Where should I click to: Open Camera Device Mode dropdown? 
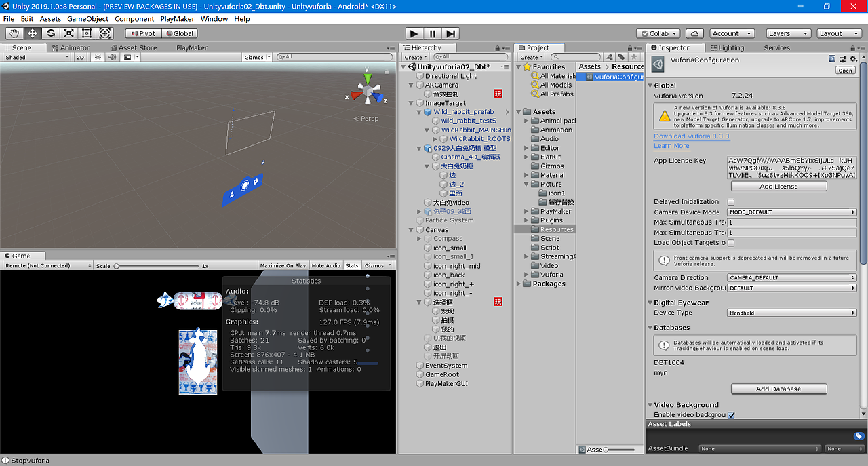[x=792, y=212]
